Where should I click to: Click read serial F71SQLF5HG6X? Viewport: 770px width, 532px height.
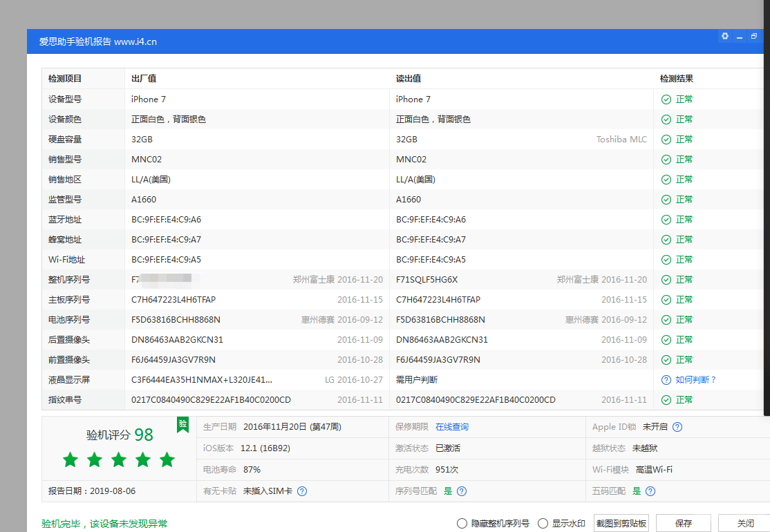click(x=426, y=280)
